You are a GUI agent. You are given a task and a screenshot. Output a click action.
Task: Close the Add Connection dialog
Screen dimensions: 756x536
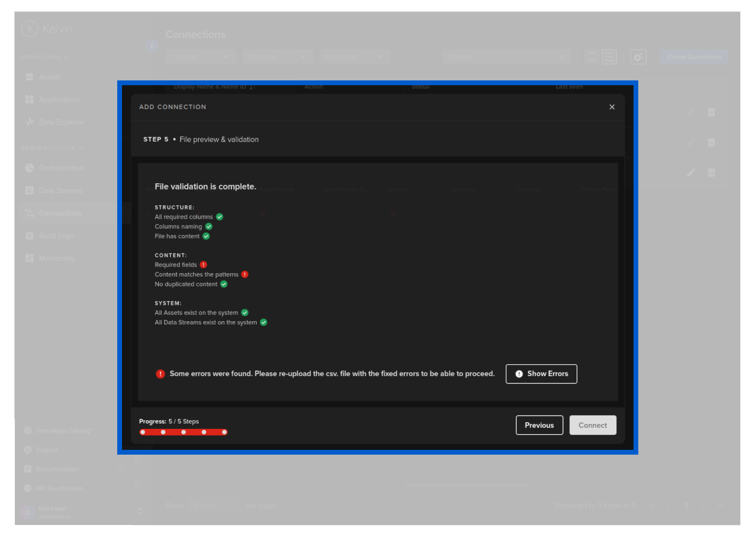(611, 107)
